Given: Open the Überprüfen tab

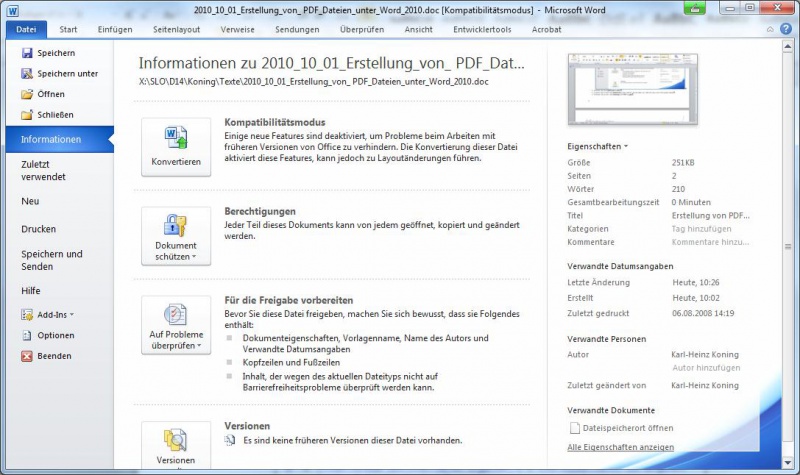Looking at the screenshot, I should tap(362, 30).
